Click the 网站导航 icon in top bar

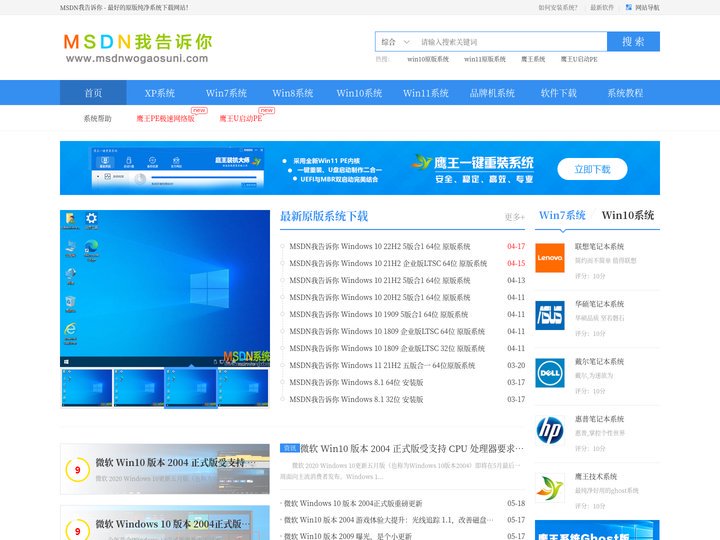point(629,7)
